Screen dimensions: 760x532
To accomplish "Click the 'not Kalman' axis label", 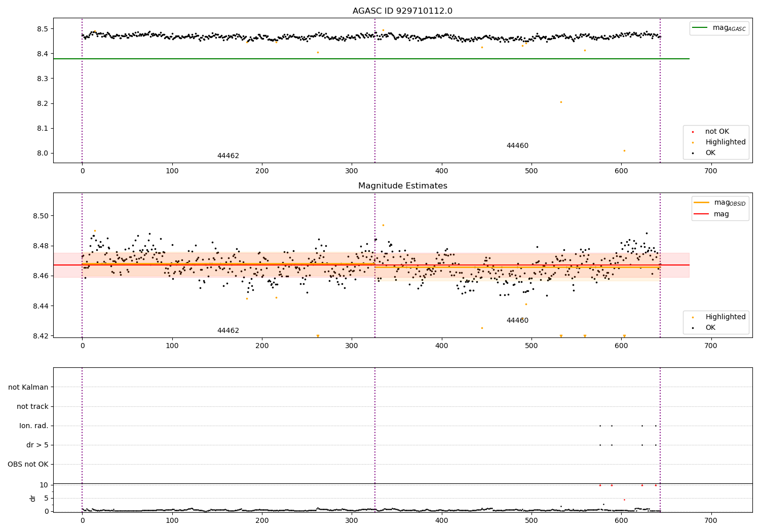I will coord(28,388).
